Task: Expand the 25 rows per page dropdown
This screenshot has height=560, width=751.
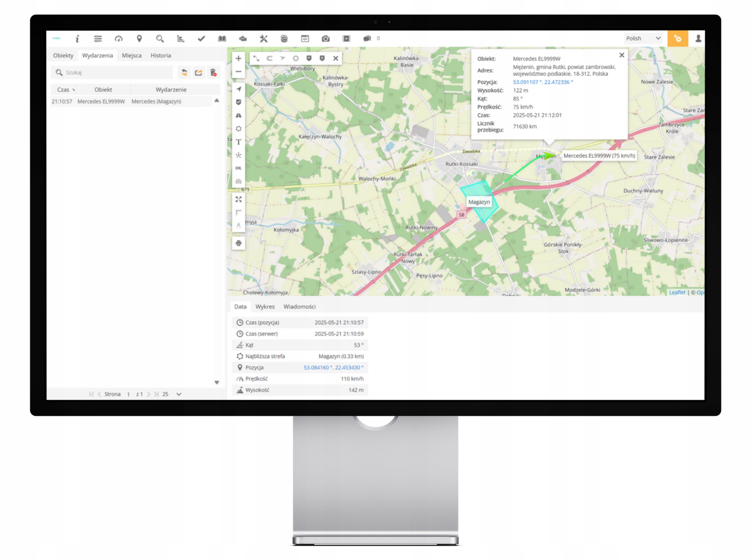Action: (x=179, y=394)
